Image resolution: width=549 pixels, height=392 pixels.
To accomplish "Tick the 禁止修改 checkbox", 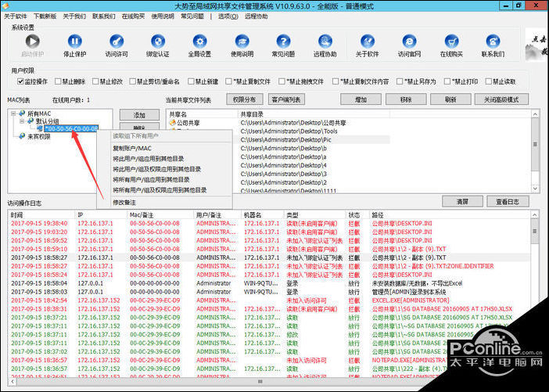I will coord(95,81).
